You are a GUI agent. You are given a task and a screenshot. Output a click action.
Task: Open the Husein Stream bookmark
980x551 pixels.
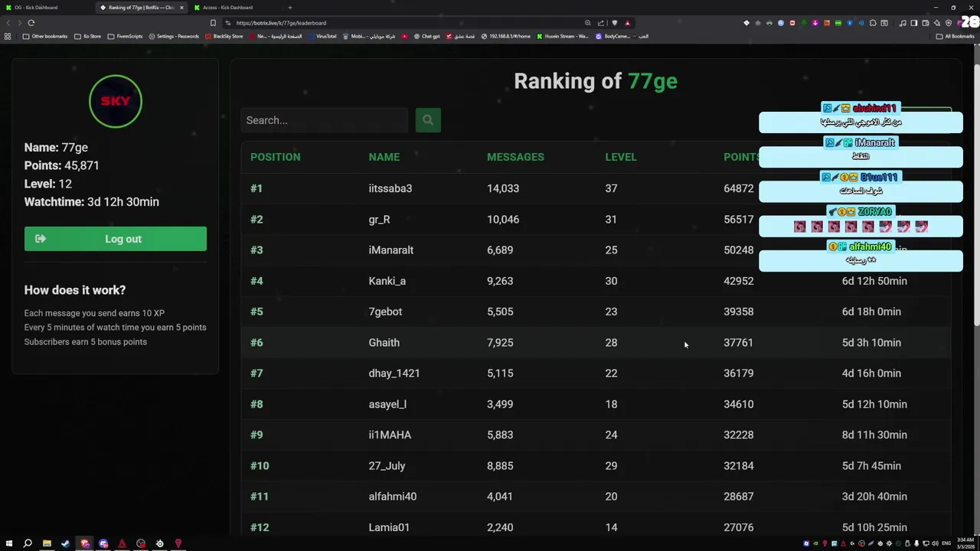[563, 36]
